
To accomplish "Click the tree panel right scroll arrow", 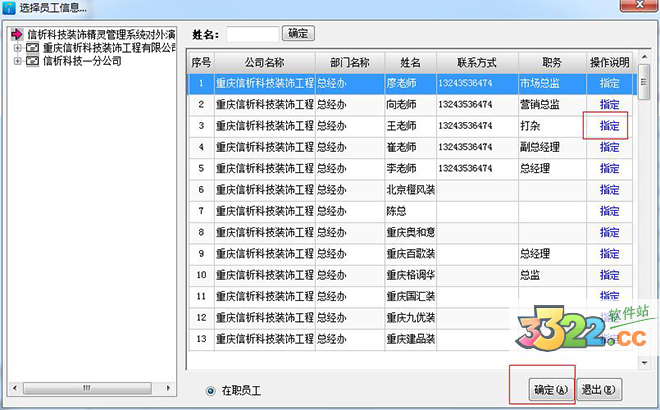I will click(168, 388).
